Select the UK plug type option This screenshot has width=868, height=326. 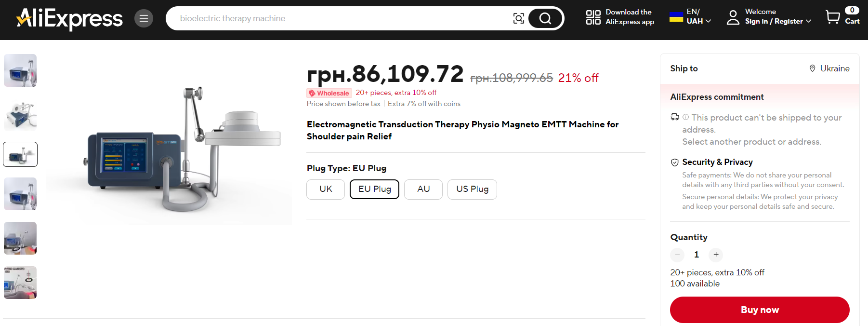[x=326, y=189]
